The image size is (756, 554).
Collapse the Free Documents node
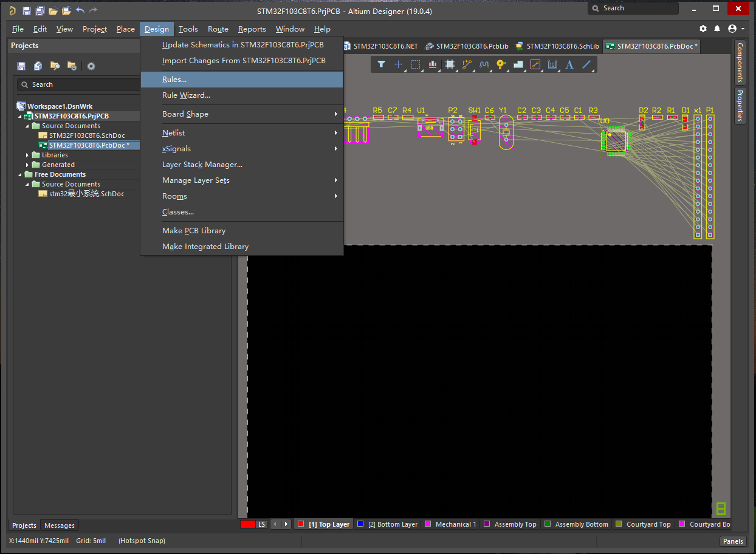point(20,174)
